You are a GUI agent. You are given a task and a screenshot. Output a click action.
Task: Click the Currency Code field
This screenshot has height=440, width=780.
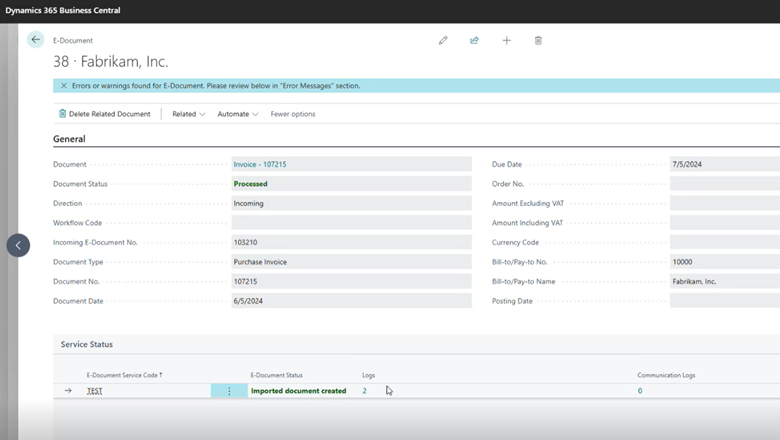pos(725,242)
